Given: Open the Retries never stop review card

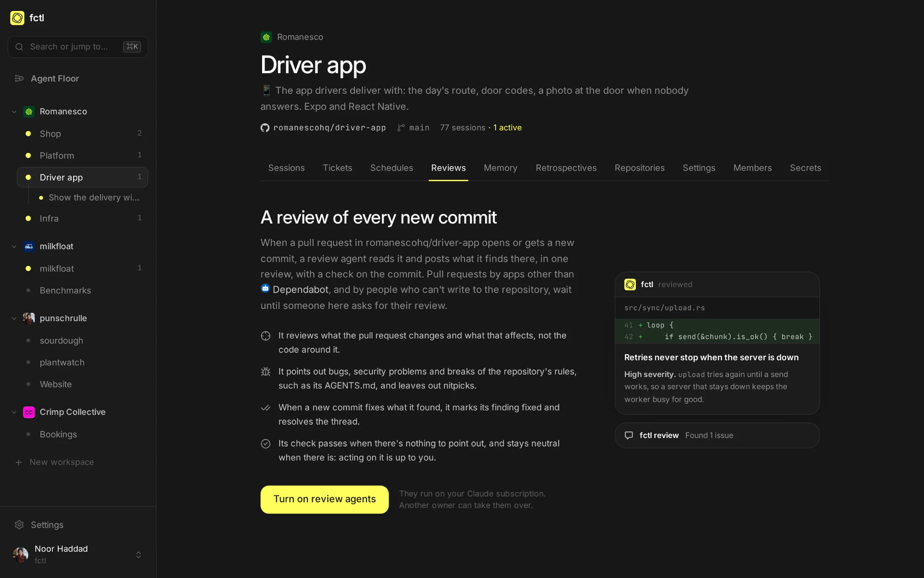Looking at the screenshot, I should (x=717, y=343).
